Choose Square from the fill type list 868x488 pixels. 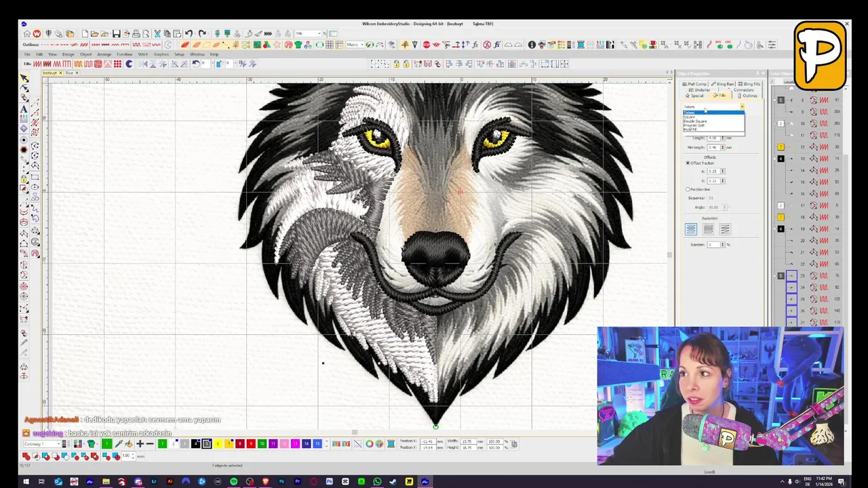coord(713,117)
